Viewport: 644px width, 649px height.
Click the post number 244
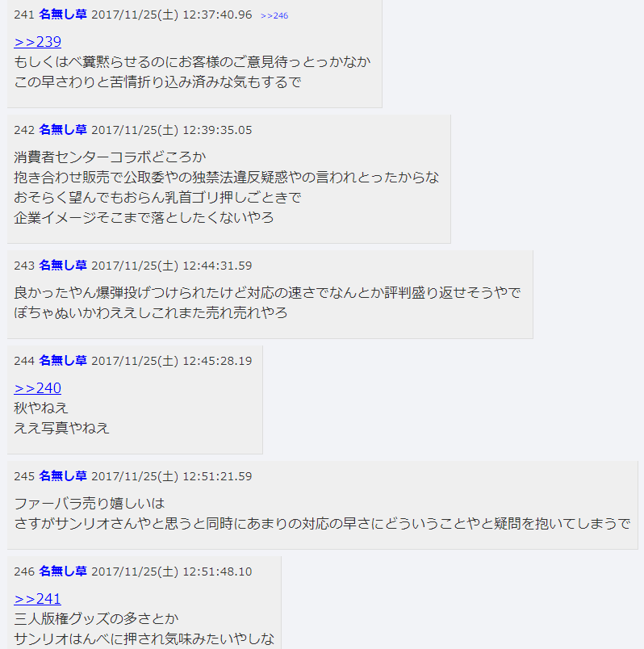point(24,361)
